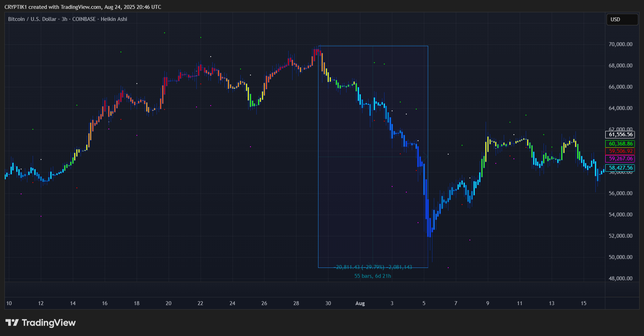Click the 58,427.56 cyan price label
This screenshot has height=336, width=644.
coord(620,168)
